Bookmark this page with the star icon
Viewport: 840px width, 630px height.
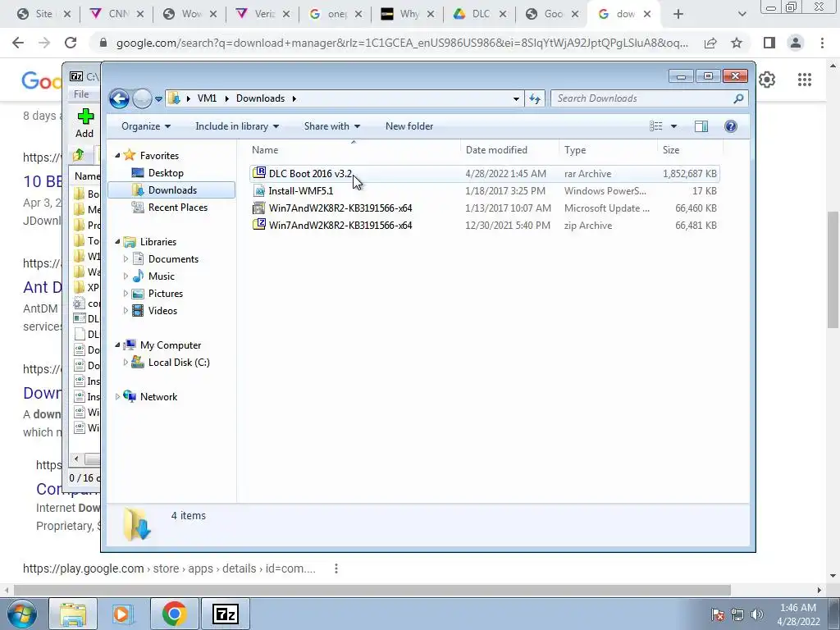[737, 43]
